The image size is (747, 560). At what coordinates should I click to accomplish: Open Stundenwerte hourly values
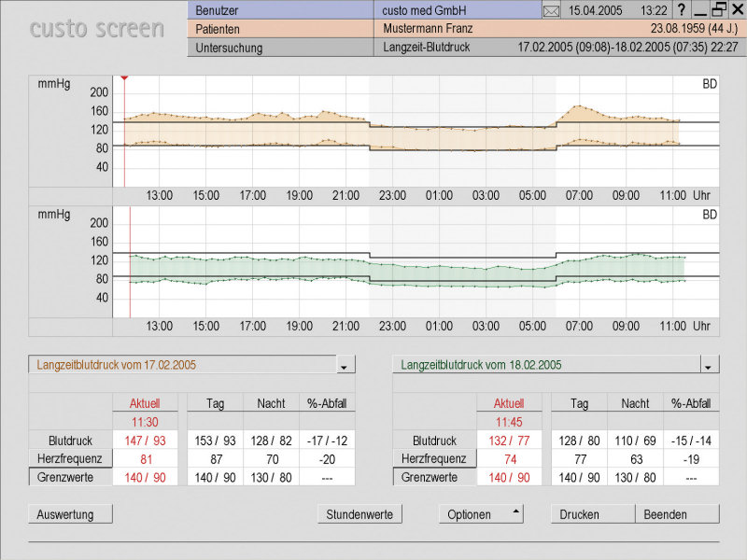click(359, 514)
